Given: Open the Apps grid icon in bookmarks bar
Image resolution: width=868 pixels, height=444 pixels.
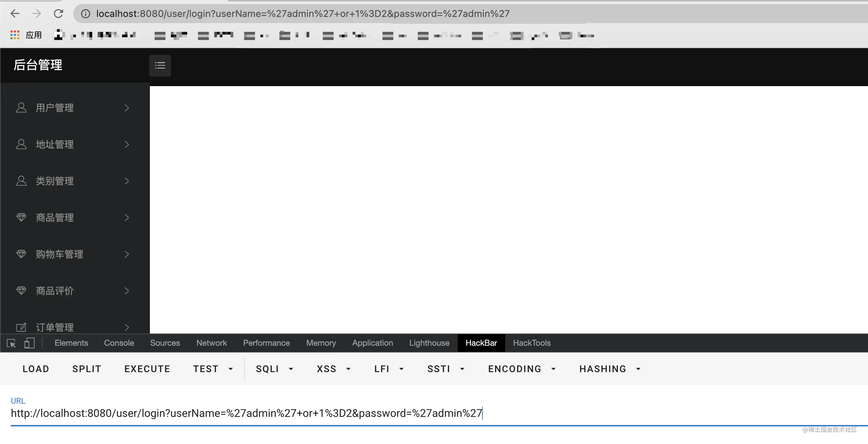Looking at the screenshot, I should (x=15, y=35).
